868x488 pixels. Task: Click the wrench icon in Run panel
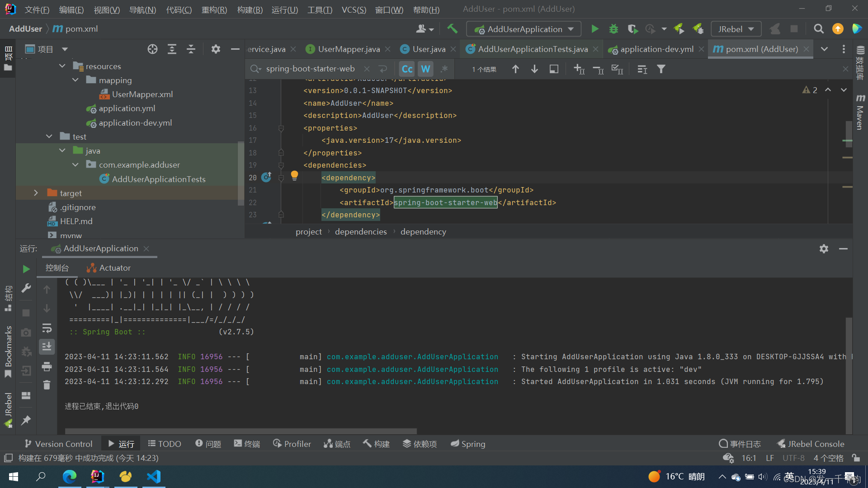pos(26,288)
